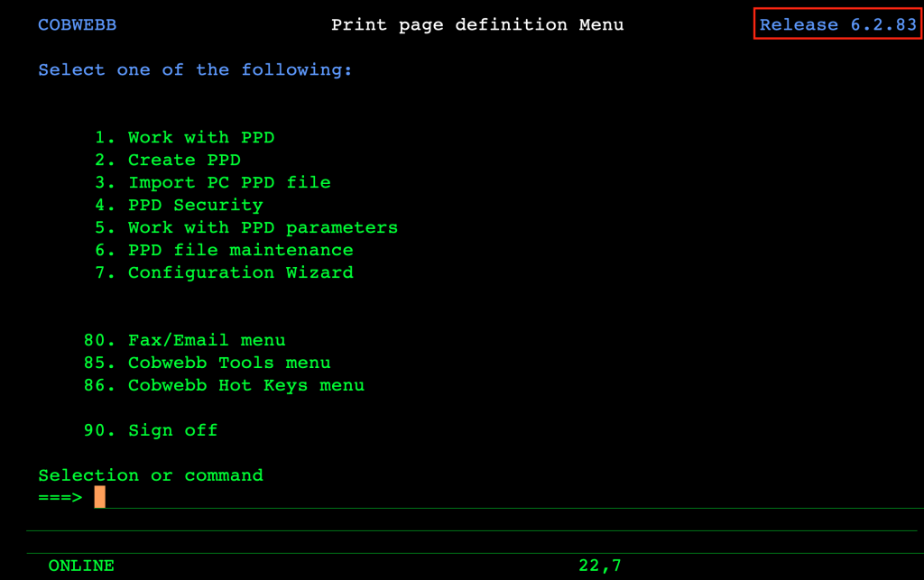Image resolution: width=924 pixels, height=580 pixels.
Task: Open Cobwebb Tools menu option
Action: coord(207,363)
